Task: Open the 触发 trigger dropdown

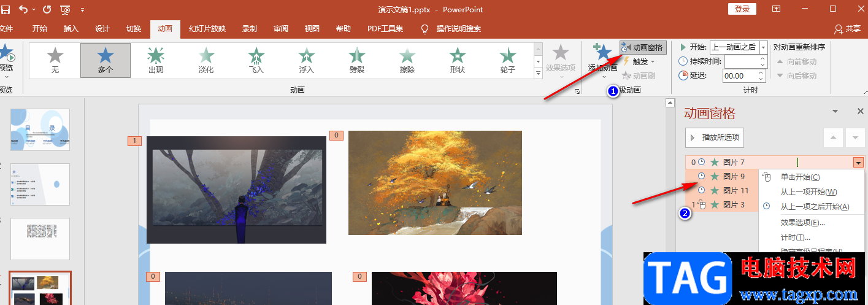Action: coord(639,61)
